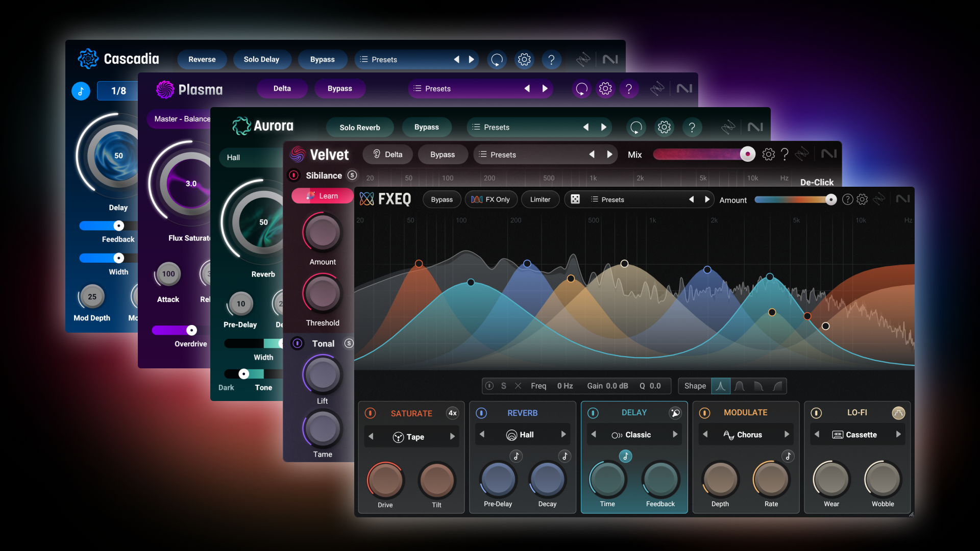The image size is (980, 551).
Task: Click Velvet help question mark
Action: 785,154
